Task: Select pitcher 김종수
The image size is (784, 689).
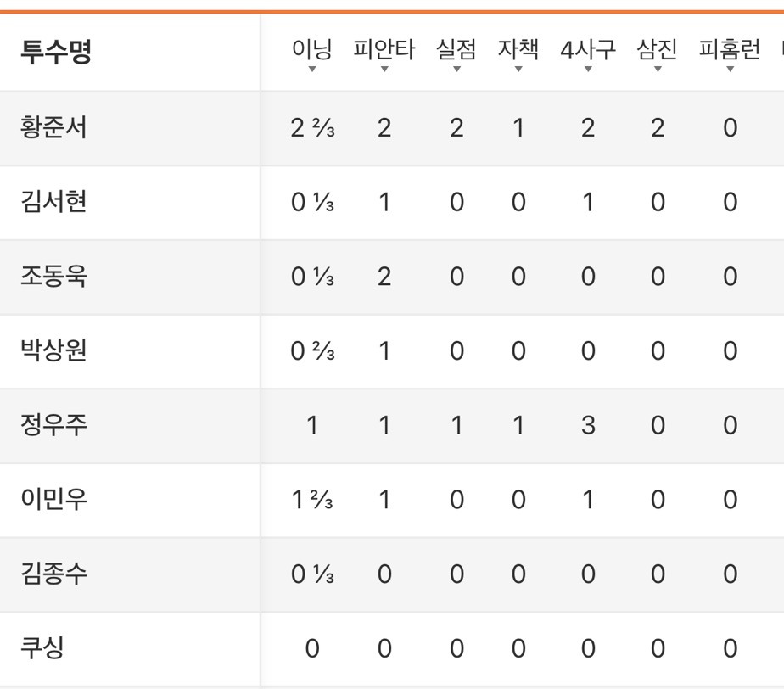Action: coord(53,573)
